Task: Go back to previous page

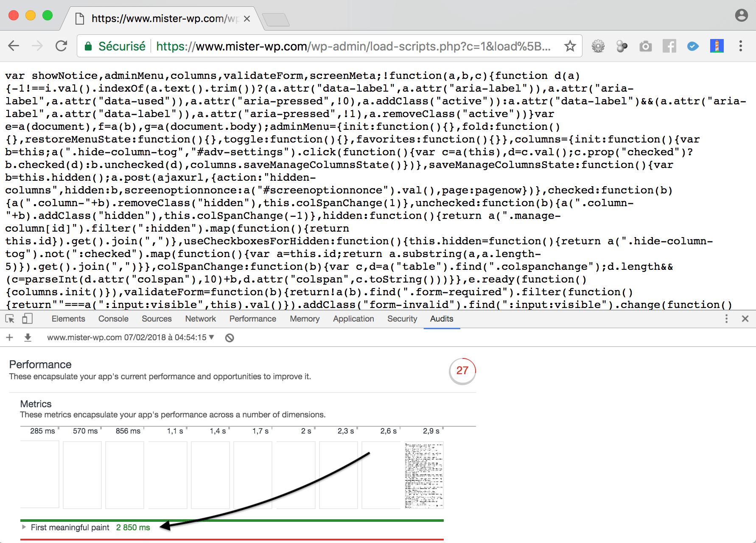Action: click(x=14, y=46)
